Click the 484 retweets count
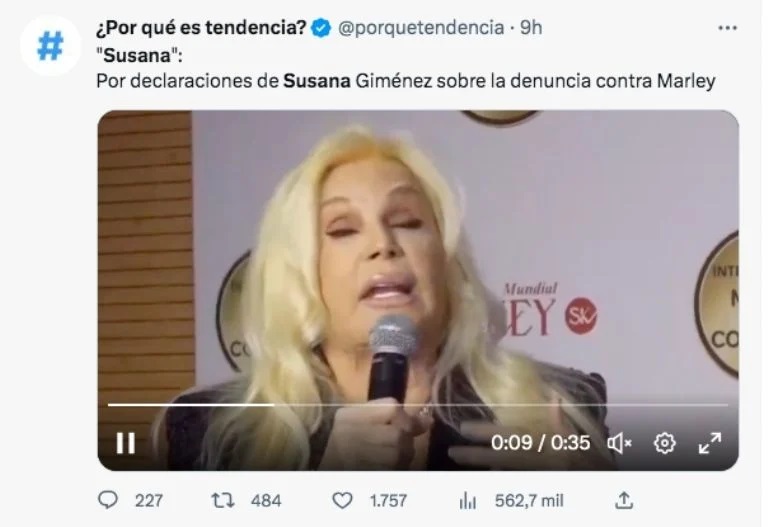The image size is (768, 527). [266, 501]
